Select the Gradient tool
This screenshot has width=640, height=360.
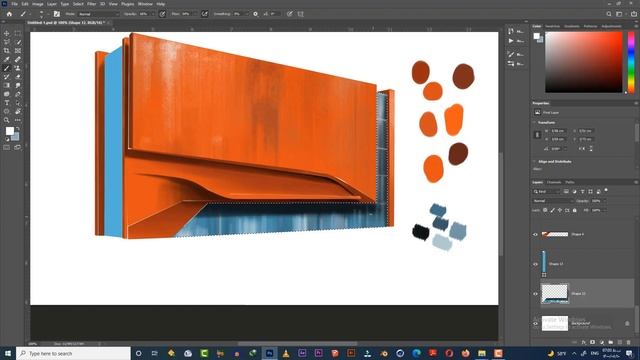7,85
